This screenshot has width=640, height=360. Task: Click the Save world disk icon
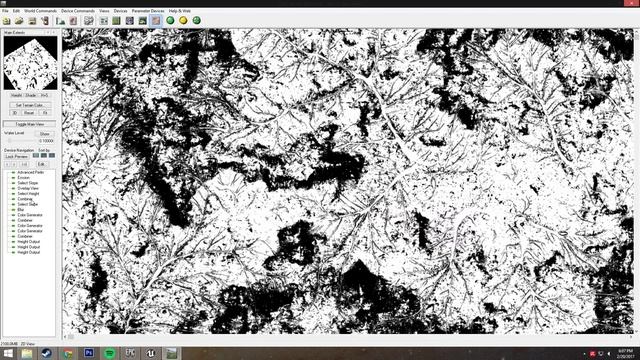32,20
